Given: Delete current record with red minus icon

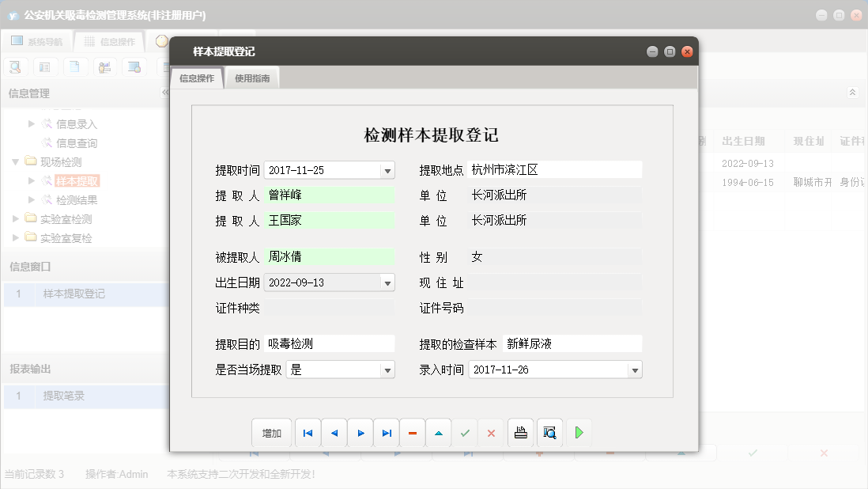Looking at the screenshot, I should coord(412,433).
